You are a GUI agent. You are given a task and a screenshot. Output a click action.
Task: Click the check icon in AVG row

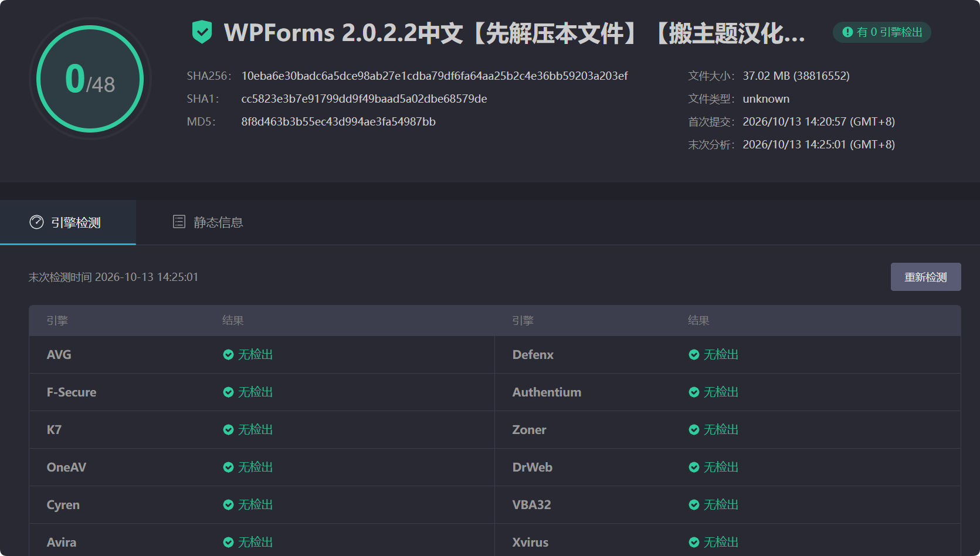[229, 355]
